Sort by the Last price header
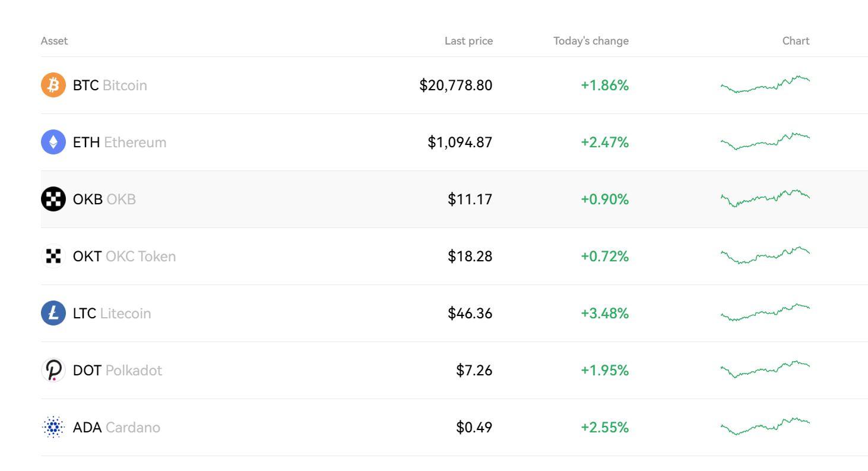 468,41
